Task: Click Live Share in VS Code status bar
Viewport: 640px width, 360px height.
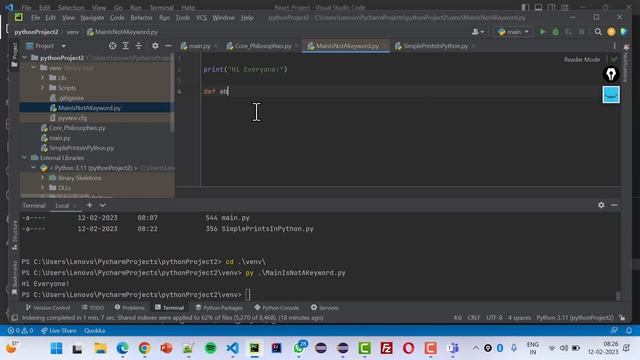Action: (x=58, y=331)
